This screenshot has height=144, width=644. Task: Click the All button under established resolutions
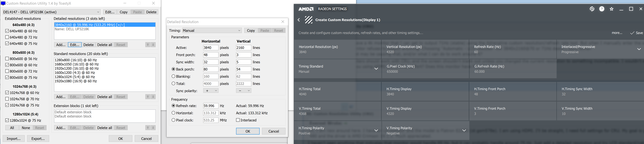tap(12, 128)
